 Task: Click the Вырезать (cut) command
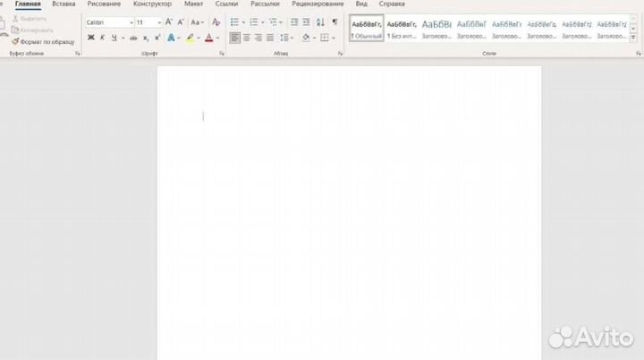(x=30, y=19)
